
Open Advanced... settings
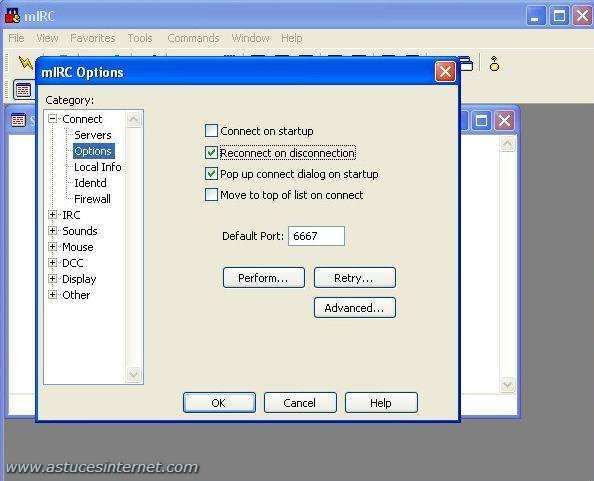pyautogui.click(x=355, y=308)
